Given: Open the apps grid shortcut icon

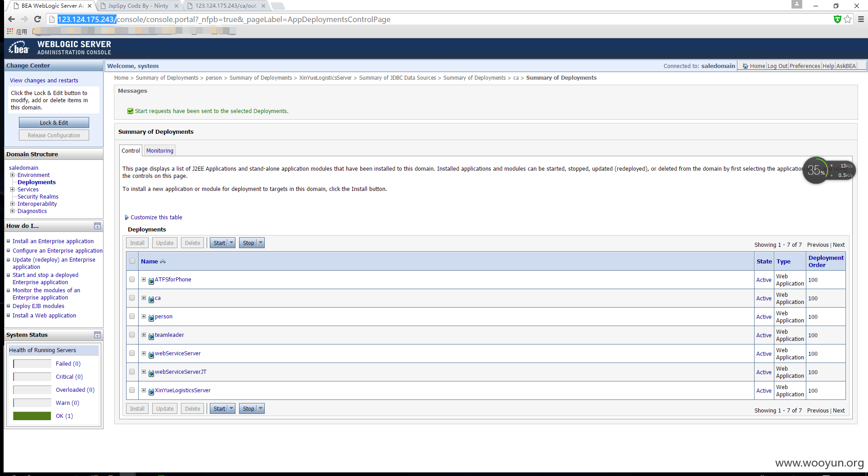Looking at the screenshot, I should click(x=10, y=31).
